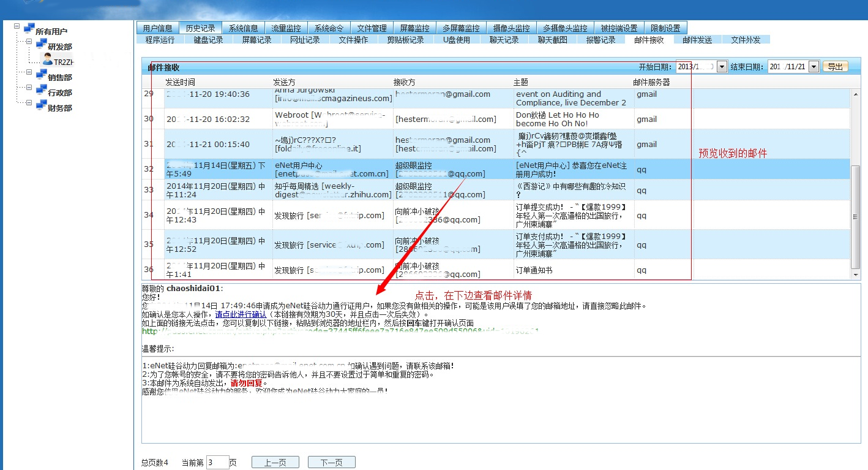Switch to the 历史记录 tab

(200, 28)
